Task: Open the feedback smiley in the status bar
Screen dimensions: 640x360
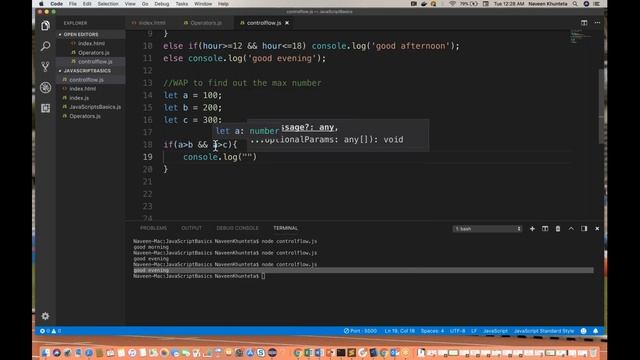Action: coord(583,331)
